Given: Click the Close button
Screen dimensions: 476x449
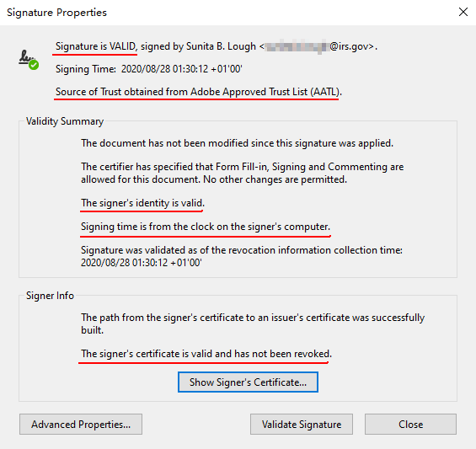Looking at the screenshot, I should point(410,424).
